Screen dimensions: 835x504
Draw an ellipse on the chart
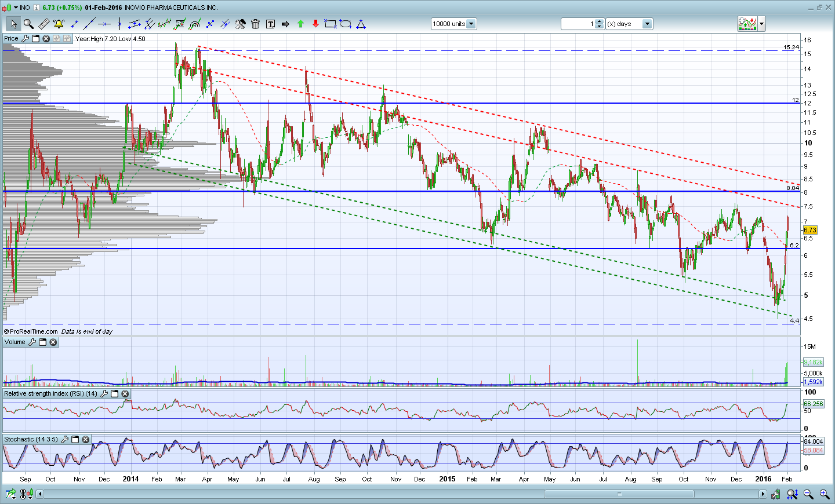(x=346, y=24)
